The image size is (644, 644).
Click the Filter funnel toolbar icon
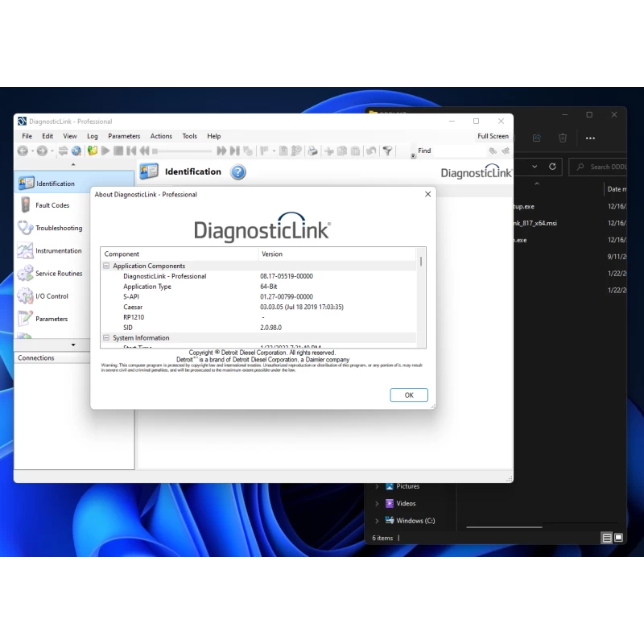coord(387,151)
